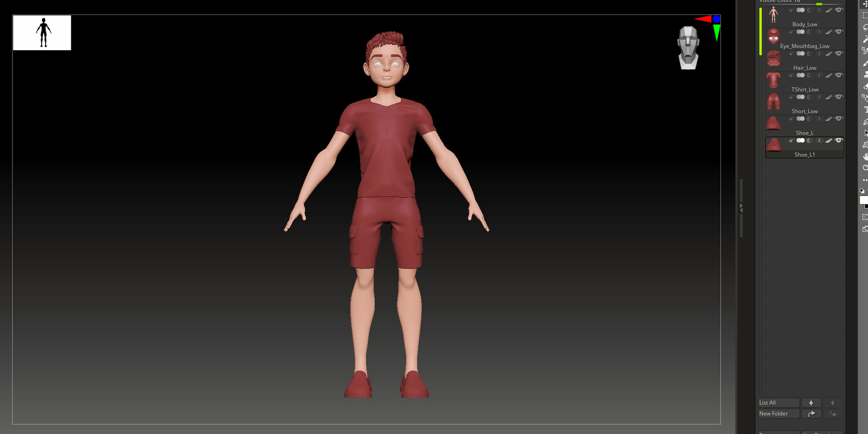This screenshot has height=434, width=868.
Task: Set Hair_Low to boolean union mode
Action: coord(800,54)
